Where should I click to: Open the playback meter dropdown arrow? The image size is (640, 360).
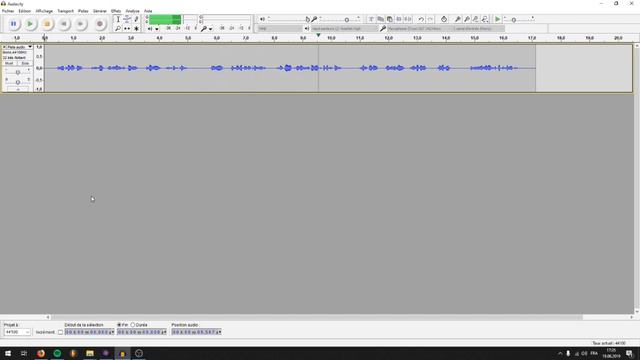click(157, 29)
